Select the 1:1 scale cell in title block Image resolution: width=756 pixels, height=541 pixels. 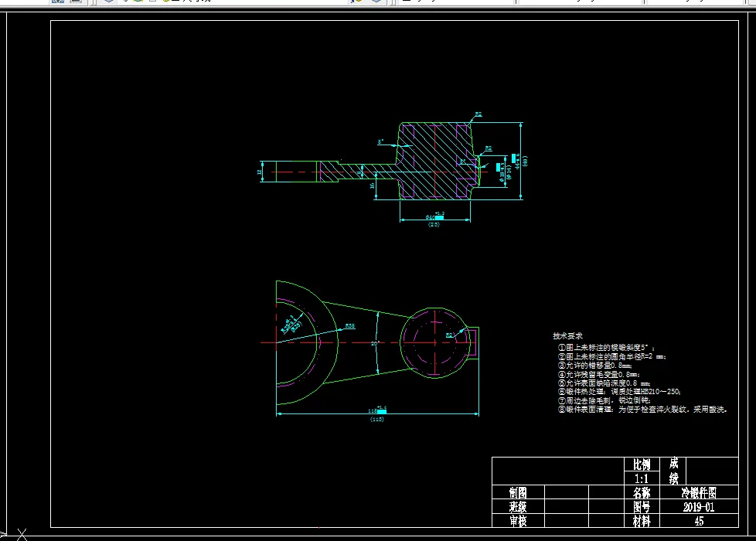642,479
